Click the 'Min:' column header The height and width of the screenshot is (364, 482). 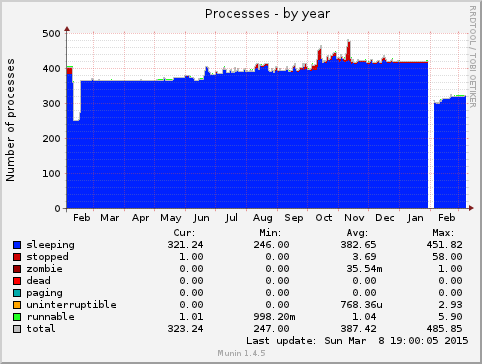270,233
